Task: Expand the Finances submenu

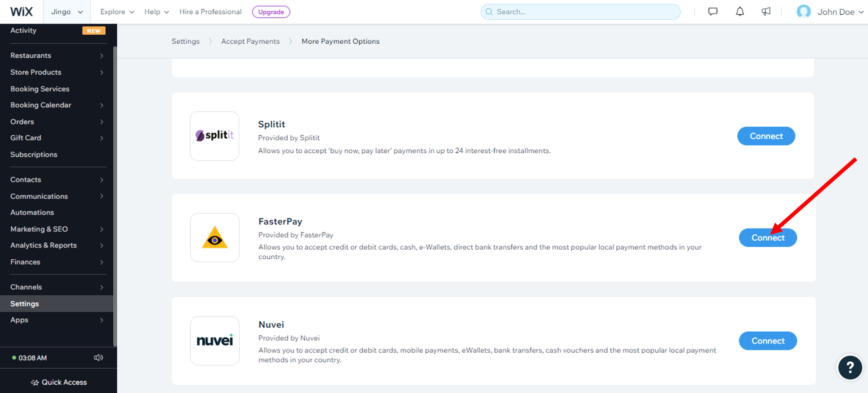Action: (x=102, y=262)
